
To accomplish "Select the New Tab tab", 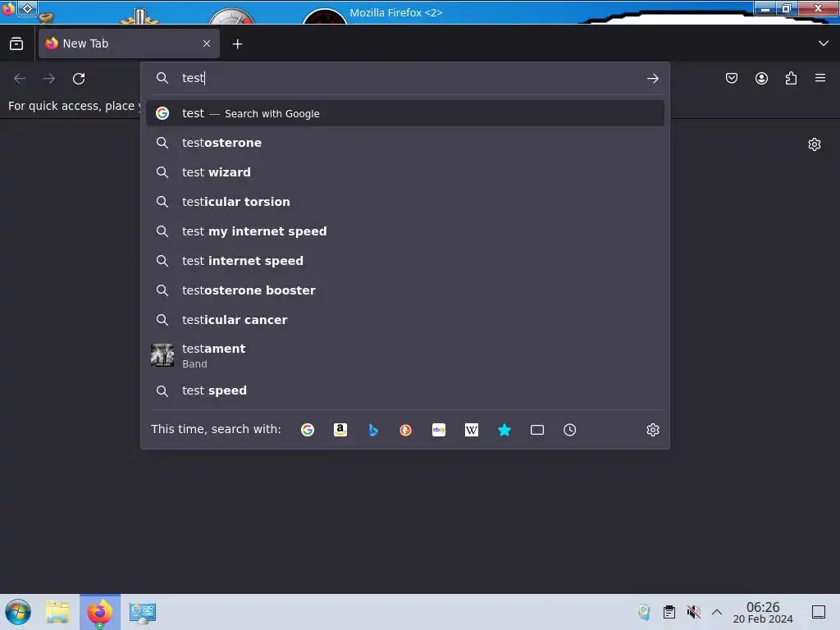I will click(129, 43).
